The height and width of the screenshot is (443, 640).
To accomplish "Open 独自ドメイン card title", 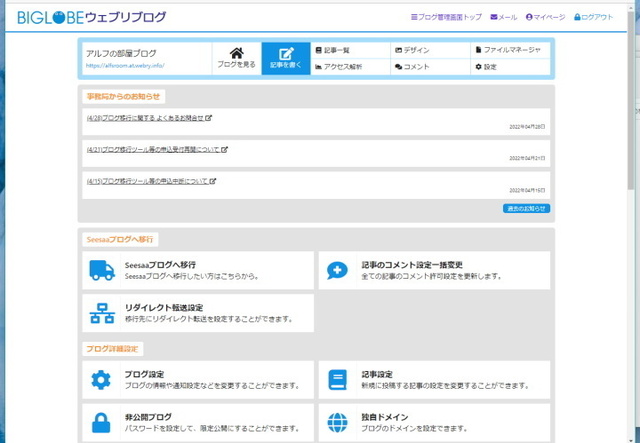I will [385, 417].
